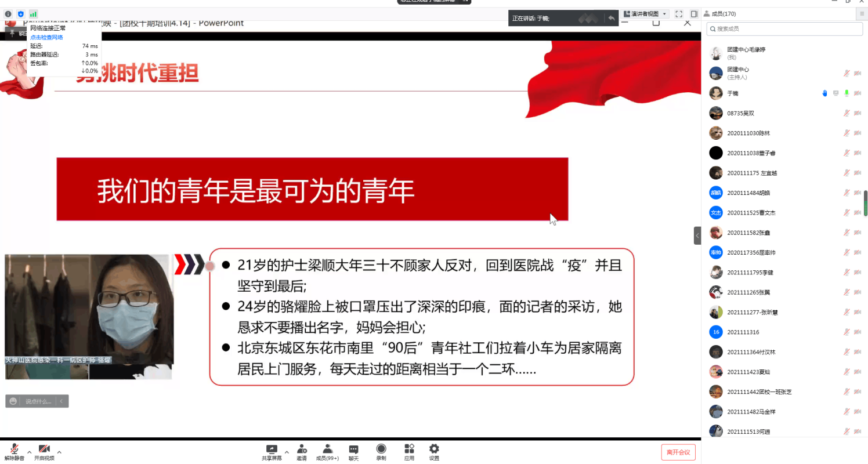Open the 成员(99+) members icon

327,451
